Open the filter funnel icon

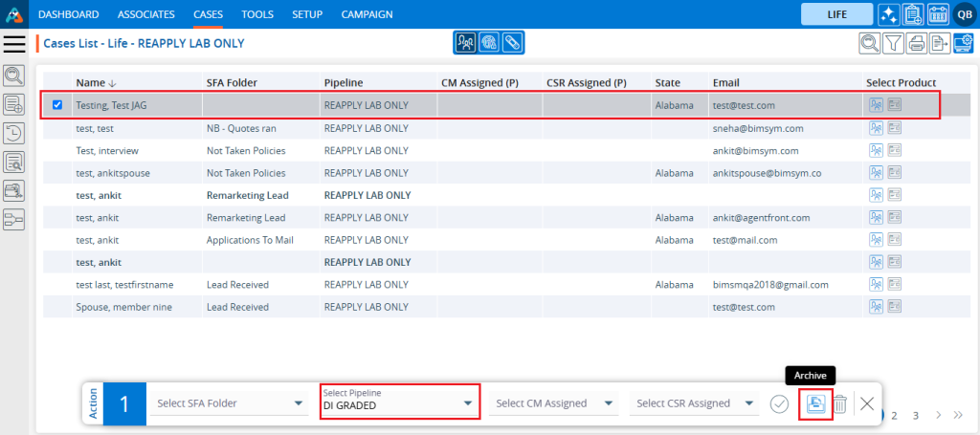click(892, 43)
